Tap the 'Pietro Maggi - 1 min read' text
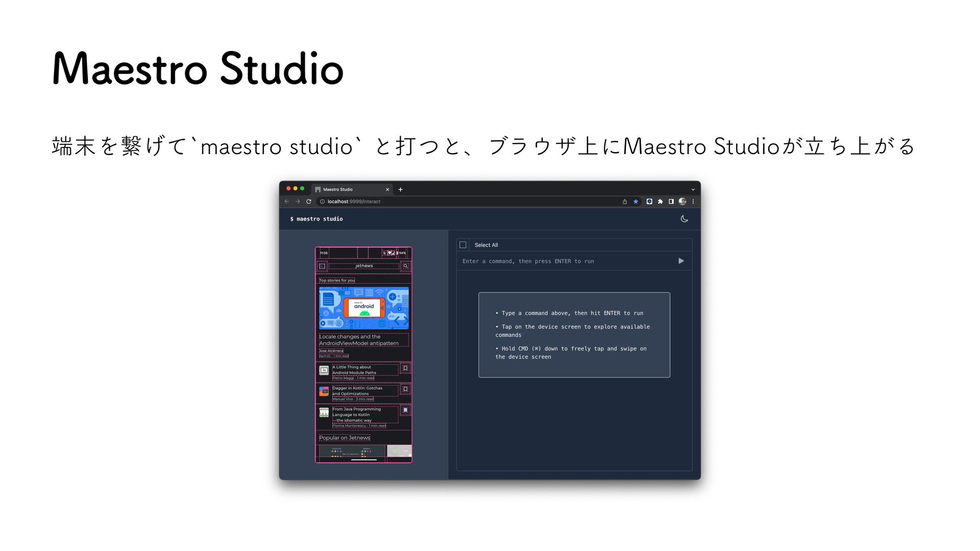980x551 pixels. (x=353, y=378)
